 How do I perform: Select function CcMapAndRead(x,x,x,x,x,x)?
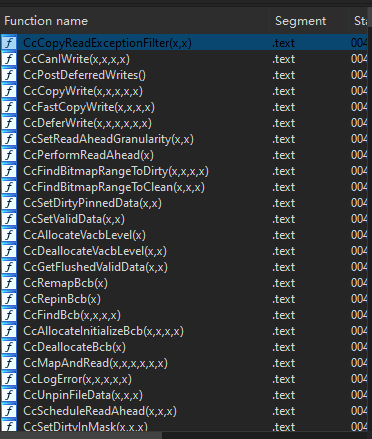[95, 363]
